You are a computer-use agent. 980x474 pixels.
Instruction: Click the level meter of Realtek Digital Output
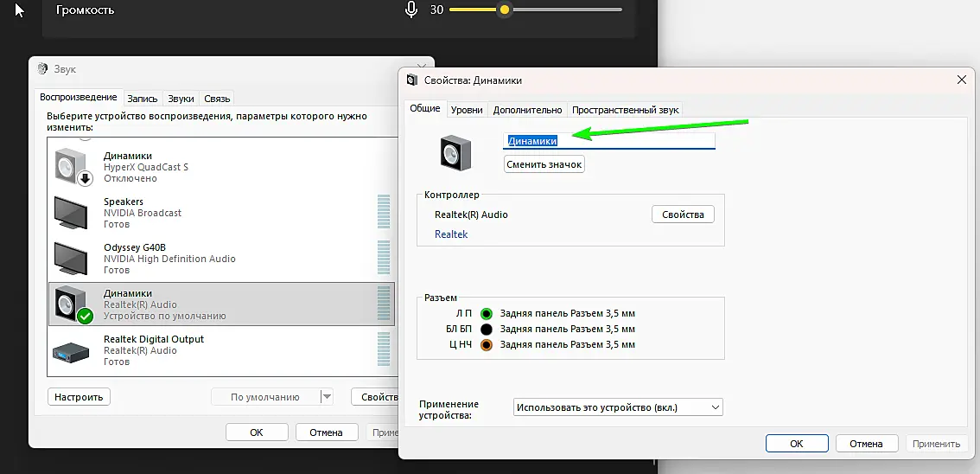click(x=383, y=349)
